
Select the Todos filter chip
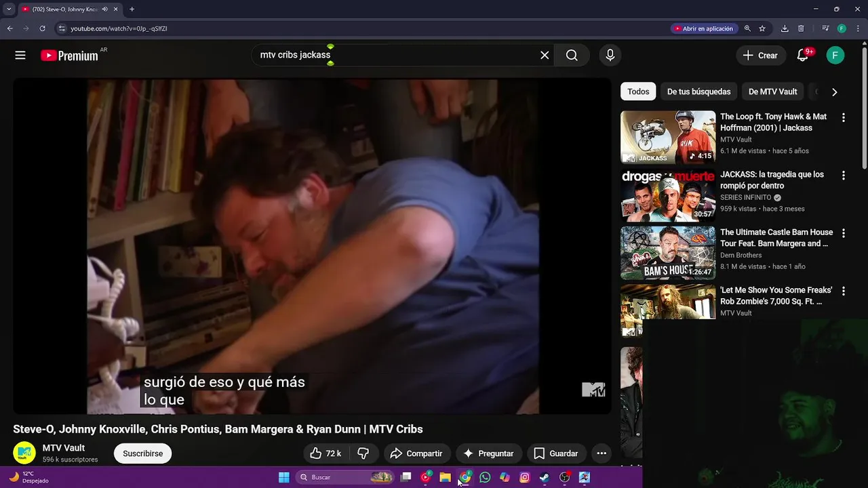pyautogui.click(x=638, y=91)
